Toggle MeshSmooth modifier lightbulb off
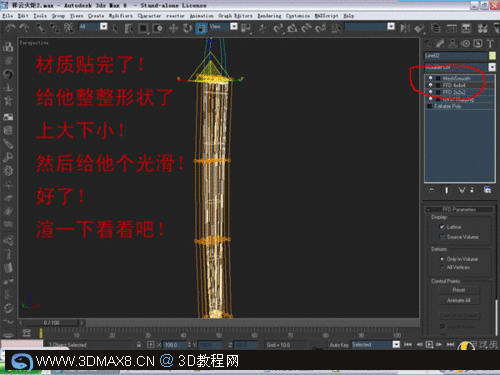This screenshot has width=500, height=375. click(431, 78)
